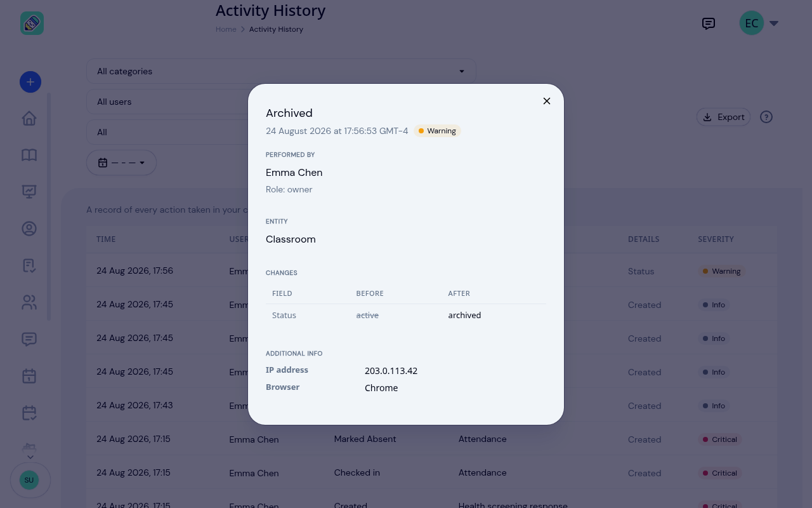Click the Warning badge in the table
Viewport: 812px width, 508px height.
[x=721, y=271]
